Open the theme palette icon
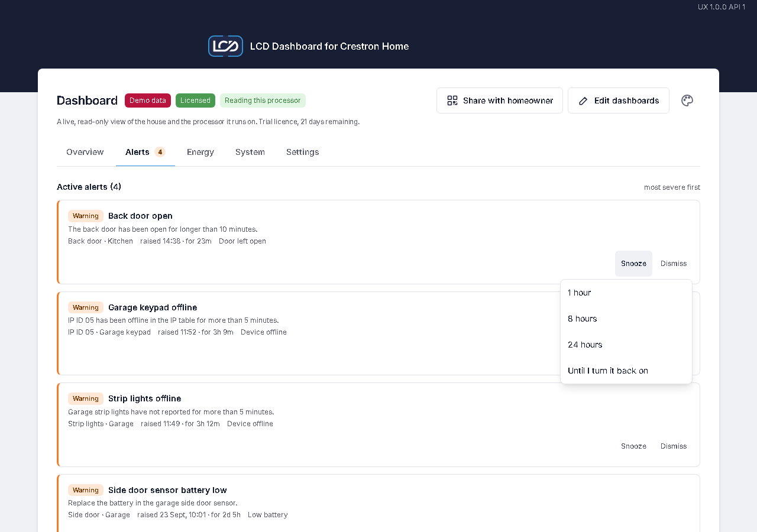The height and width of the screenshot is (532, 757). click(687, 100)
